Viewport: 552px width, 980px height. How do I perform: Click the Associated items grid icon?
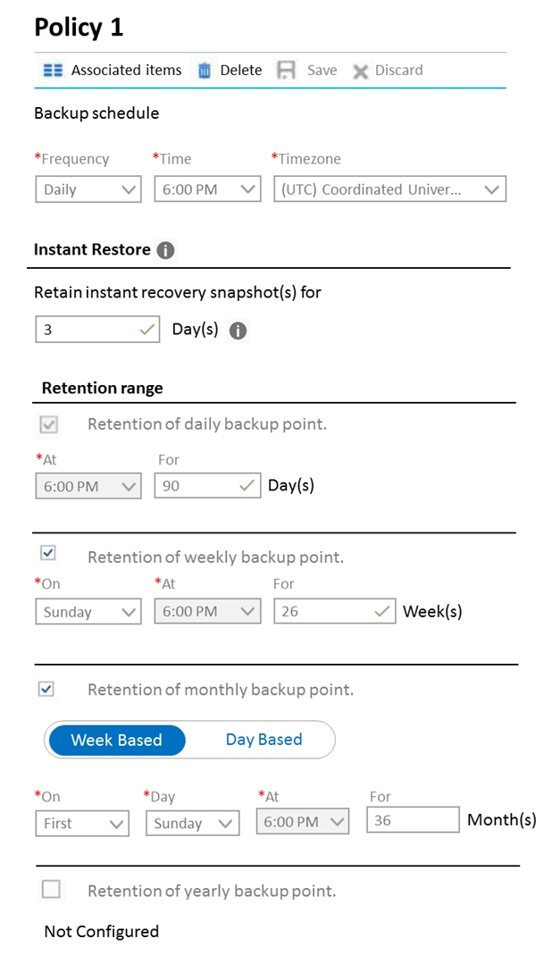[x=53, y=70]
